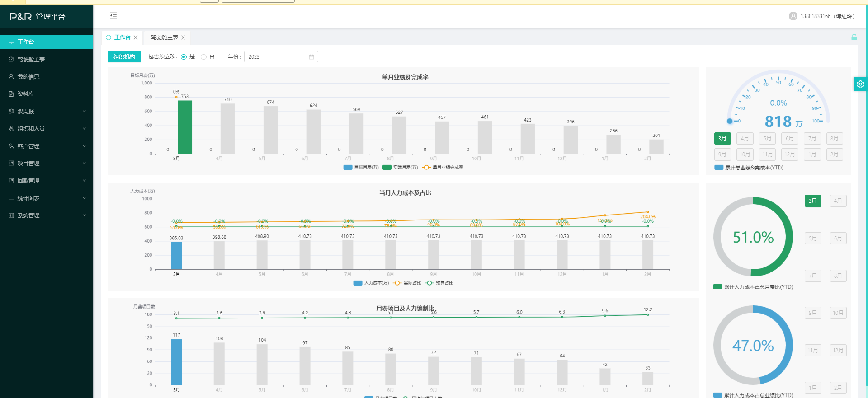
Task: Click the 驾驶舱主表 dashboard icon in sidebar
Action: 11,59
